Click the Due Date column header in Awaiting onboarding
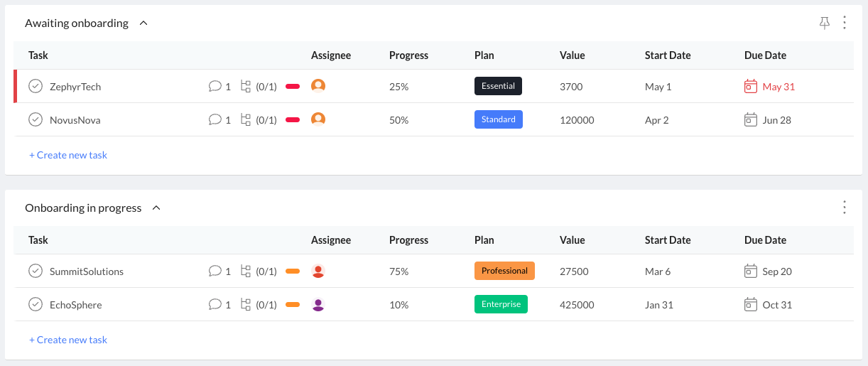868x366 pixels. [765, 55]
